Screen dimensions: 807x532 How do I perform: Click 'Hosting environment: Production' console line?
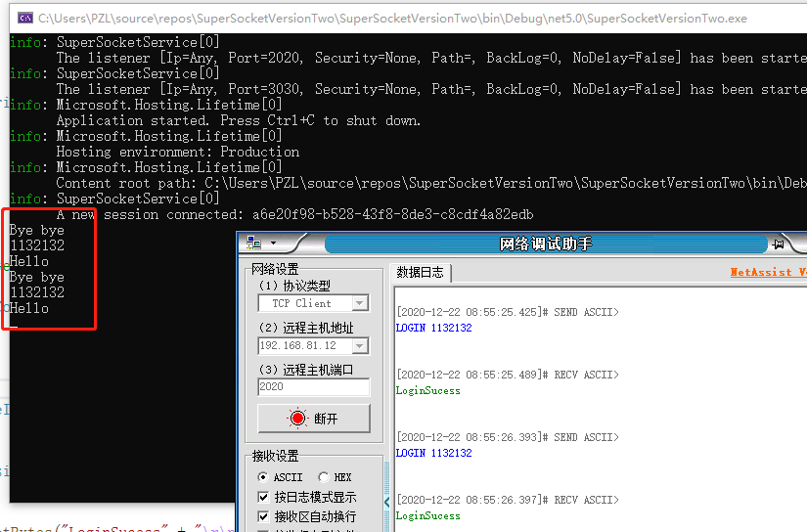click(x=178, y=152)
